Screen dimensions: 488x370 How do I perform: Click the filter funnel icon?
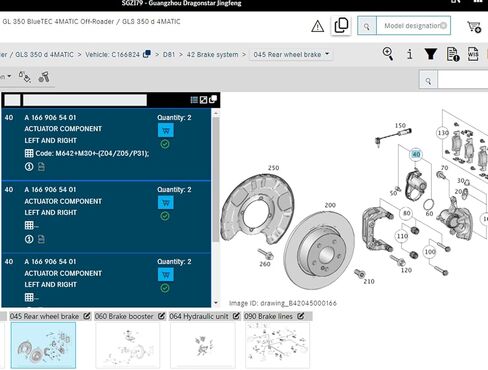[x=430, y=54]
